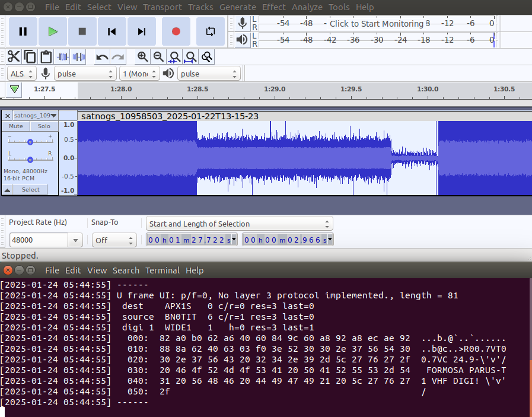Image resolution: width=532 pixels, height=417 pixels.
Task: Open Audacity Edit menu
Action: click(x=73, y=7)
